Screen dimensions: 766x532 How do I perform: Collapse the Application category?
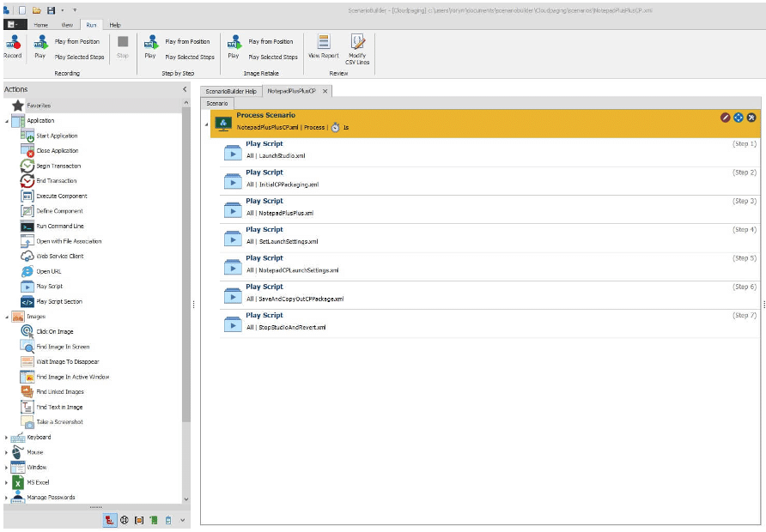[x=7, y=121]
